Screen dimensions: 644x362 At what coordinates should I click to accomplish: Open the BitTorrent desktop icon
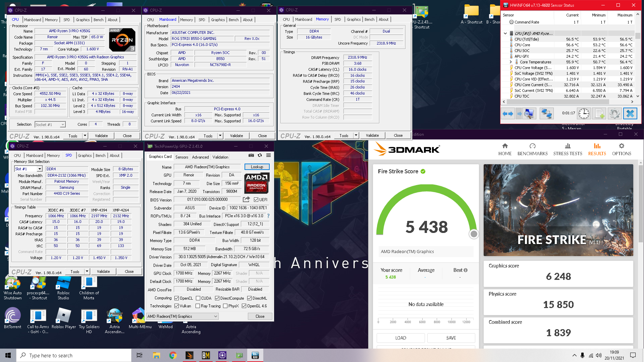(12, 319)
